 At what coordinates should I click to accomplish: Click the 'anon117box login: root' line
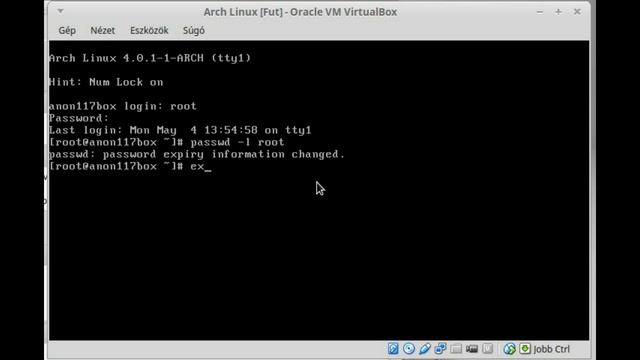tap(122, 106)
